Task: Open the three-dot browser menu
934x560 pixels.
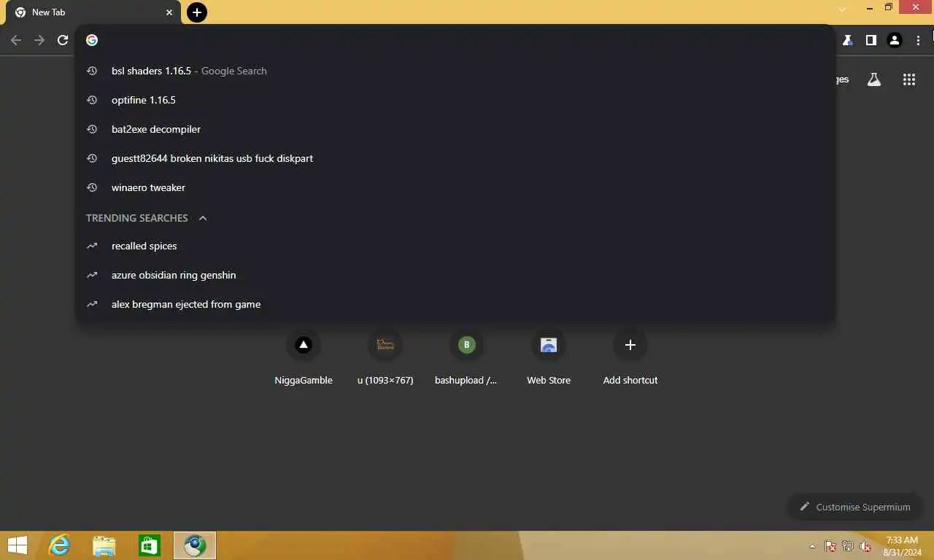Action: [918, 40]
